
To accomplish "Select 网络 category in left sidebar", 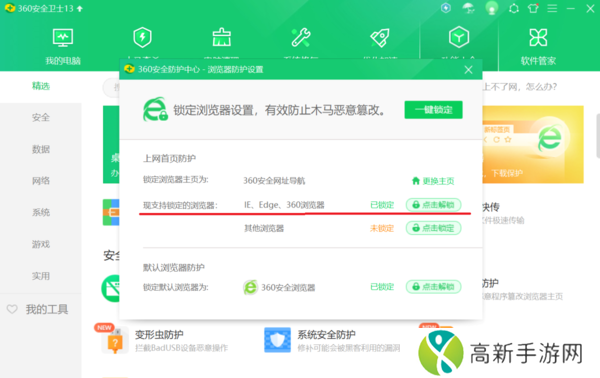I will pyautogui.click(x=41, y=181).
